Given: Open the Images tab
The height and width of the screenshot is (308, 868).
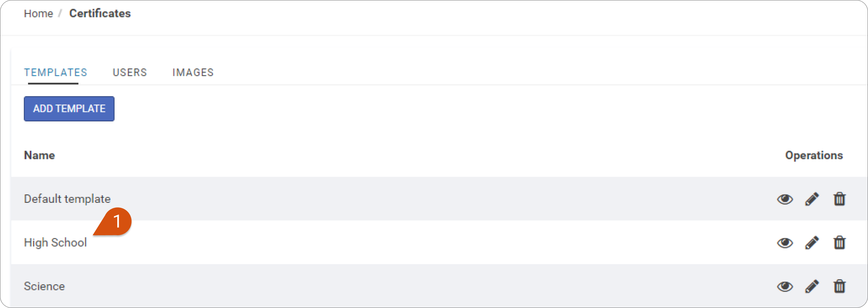Looking at the screenshot, I should 193,72.
